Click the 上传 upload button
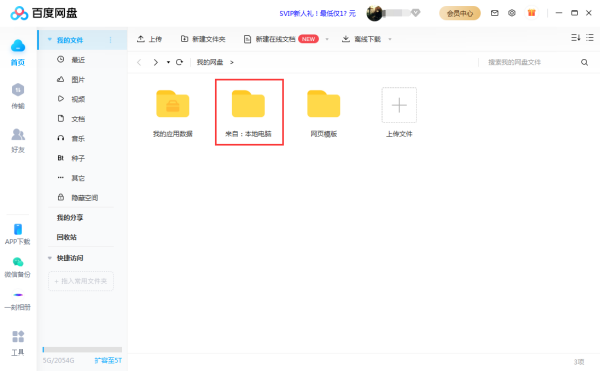600x371 pixels. (x=149, y=39)
